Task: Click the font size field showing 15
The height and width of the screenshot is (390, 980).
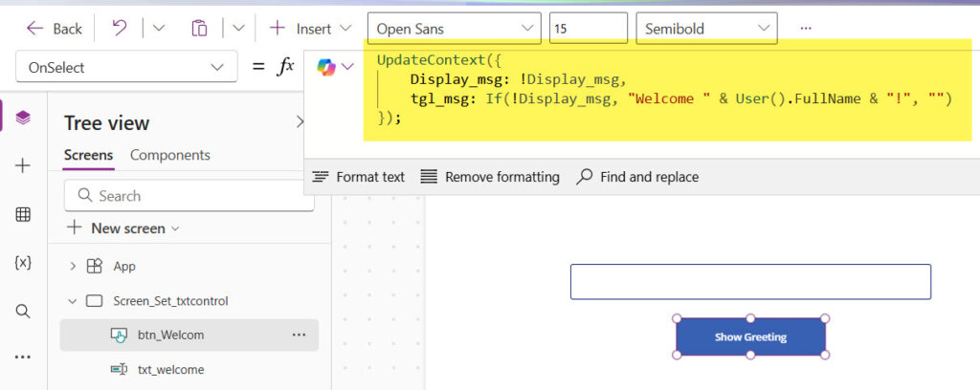Action: tap(589, 29)
